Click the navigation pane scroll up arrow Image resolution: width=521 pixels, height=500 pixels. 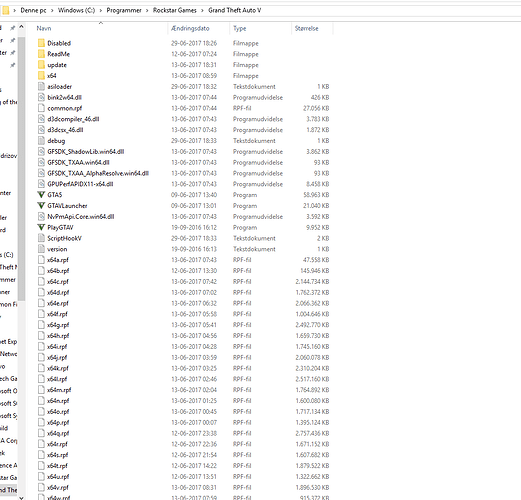[x=21, y=27]
